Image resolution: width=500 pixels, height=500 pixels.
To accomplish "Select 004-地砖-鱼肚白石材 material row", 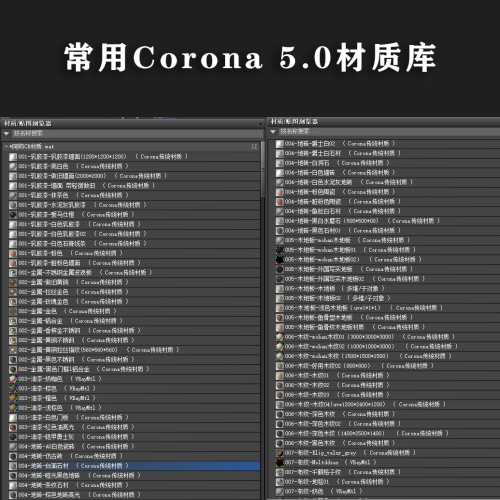I will tap(388, 212).
